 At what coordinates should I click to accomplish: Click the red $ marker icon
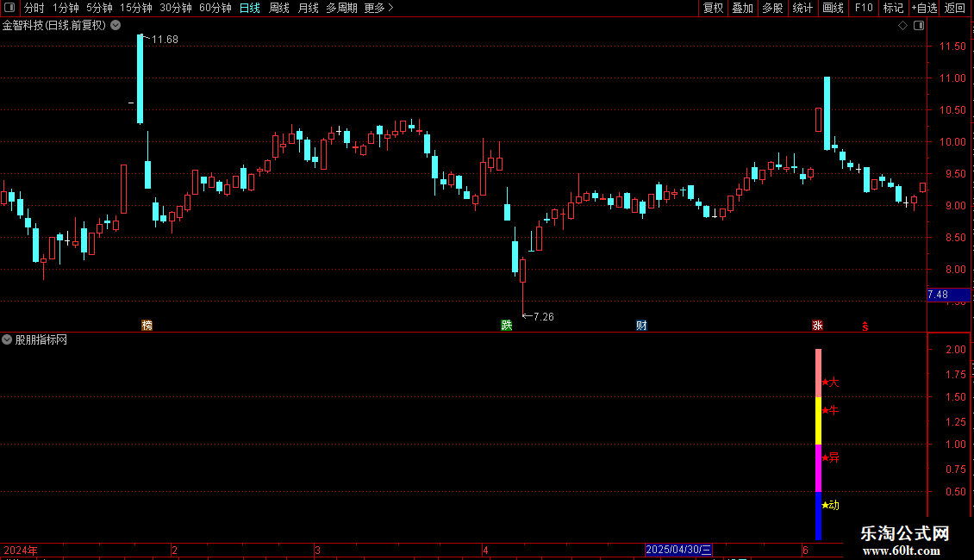(x=865, y=327)
